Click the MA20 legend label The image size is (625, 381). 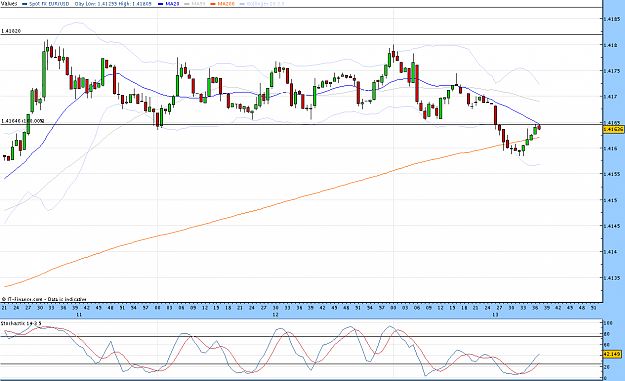tap(172, 4)
